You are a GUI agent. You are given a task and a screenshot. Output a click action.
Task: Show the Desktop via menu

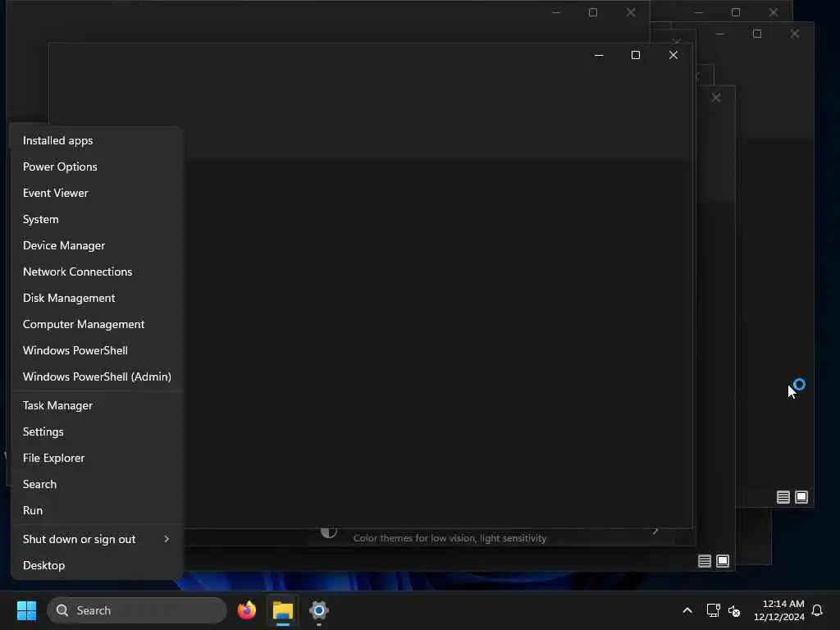tap(97, 565)
